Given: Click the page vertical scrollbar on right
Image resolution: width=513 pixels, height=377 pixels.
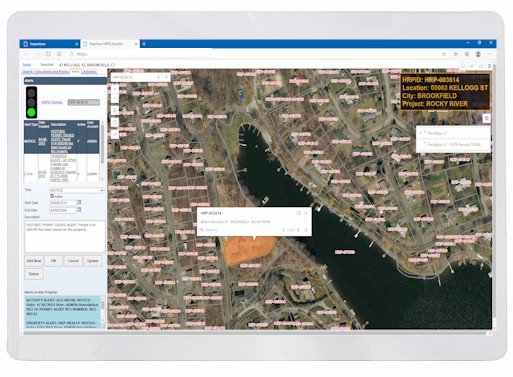Looking at the screenshot, I should point(494,197).
